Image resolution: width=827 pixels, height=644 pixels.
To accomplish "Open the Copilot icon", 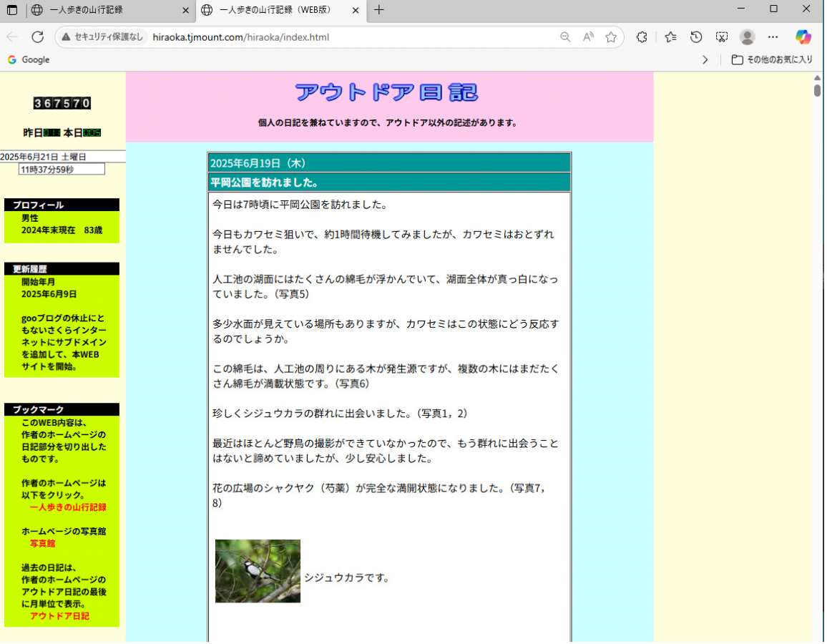I will (803, 37).
